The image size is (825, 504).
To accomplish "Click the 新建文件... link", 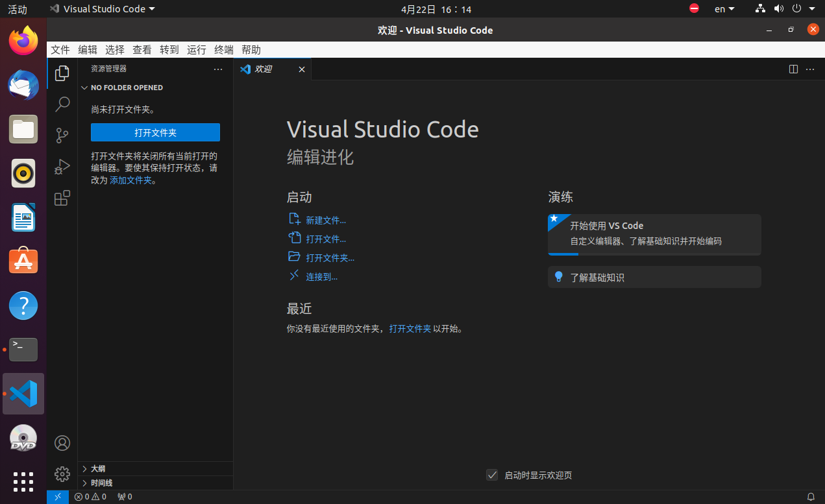I will (326, 221).
